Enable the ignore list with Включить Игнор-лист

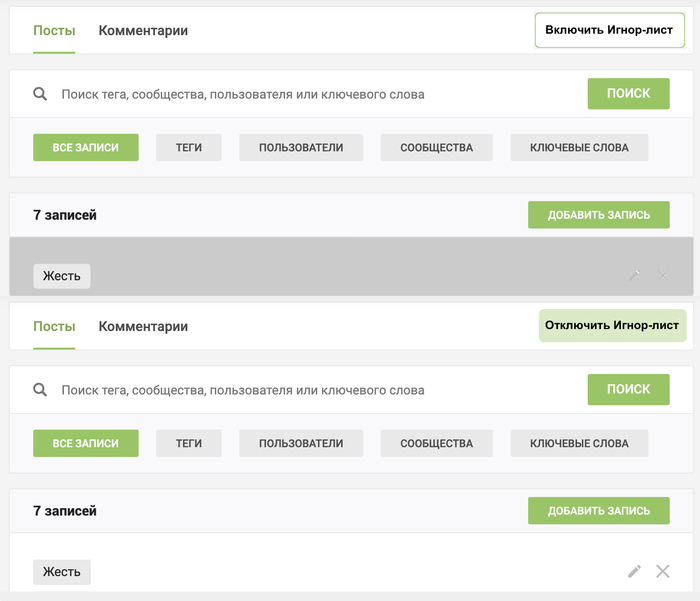pyautogui.click(x=609, y=30)
